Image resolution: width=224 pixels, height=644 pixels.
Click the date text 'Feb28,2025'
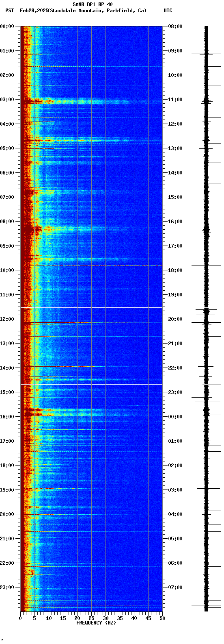(34, 11)
